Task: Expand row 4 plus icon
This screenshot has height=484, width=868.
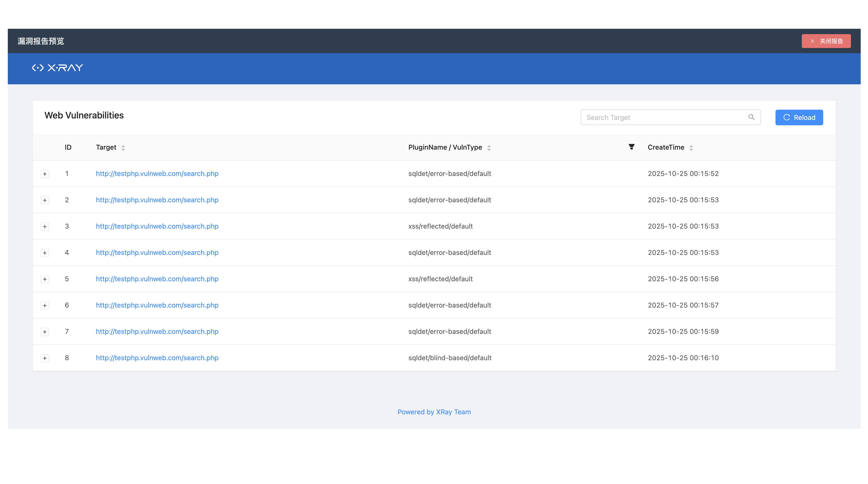Action: click(x=45, y=253)
